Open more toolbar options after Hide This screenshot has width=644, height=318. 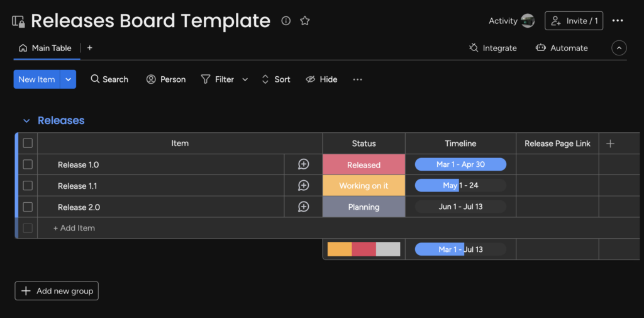tap(357, 79)
